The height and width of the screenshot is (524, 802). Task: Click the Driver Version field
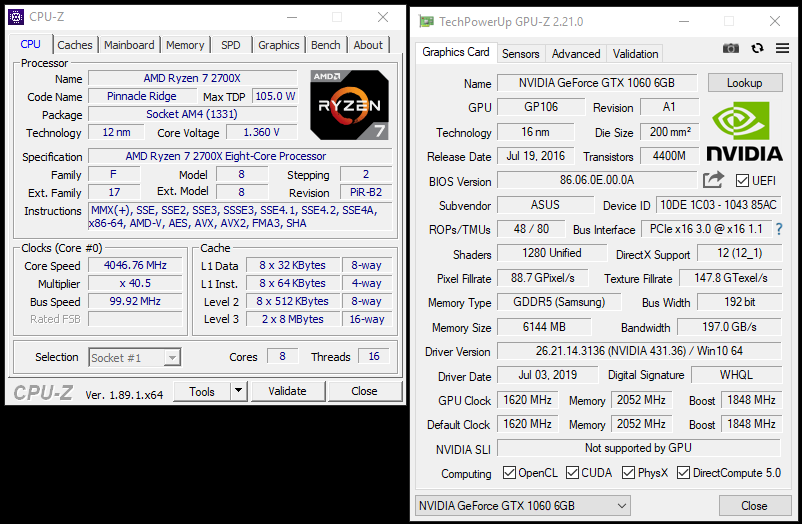coord(639,351)
